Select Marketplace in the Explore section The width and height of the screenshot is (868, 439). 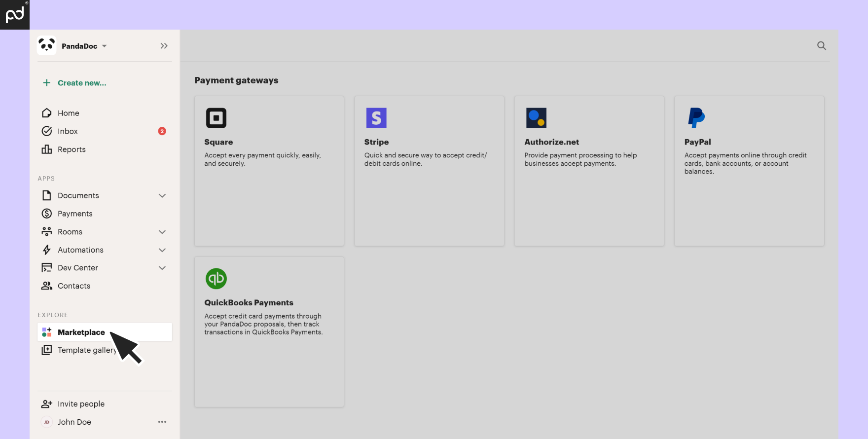[x=105, y=332]
